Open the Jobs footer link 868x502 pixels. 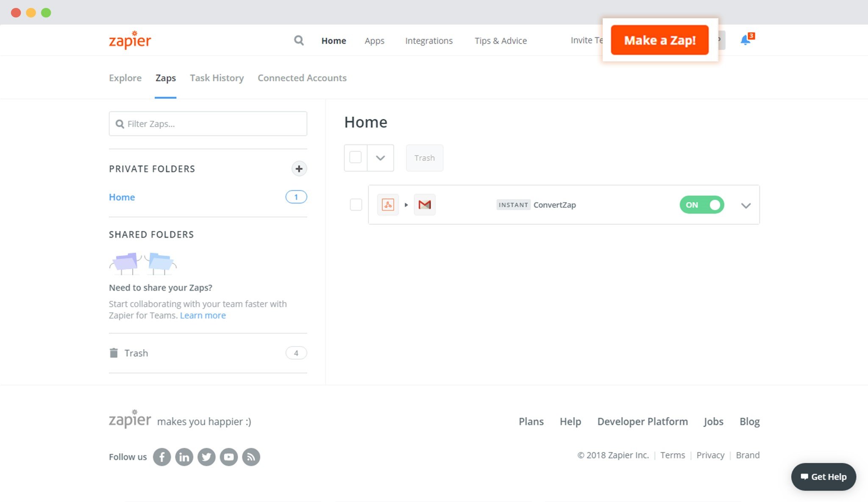coord(713,422)
